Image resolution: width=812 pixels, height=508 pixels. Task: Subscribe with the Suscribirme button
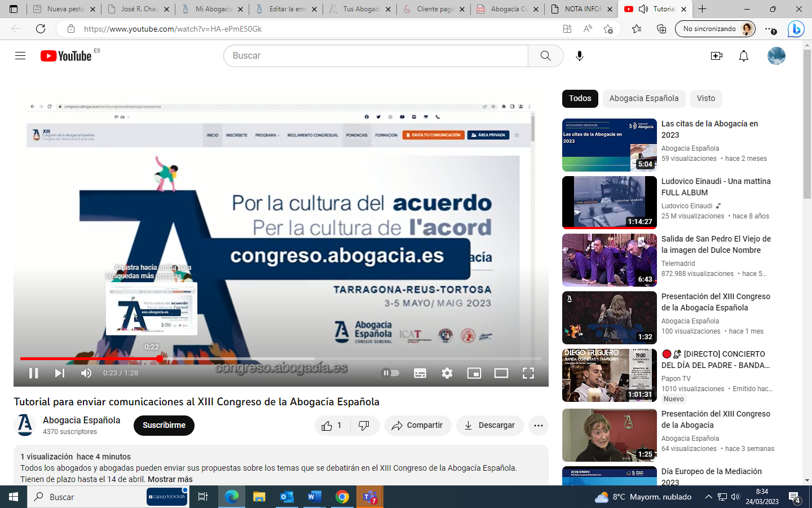(164, 426)
